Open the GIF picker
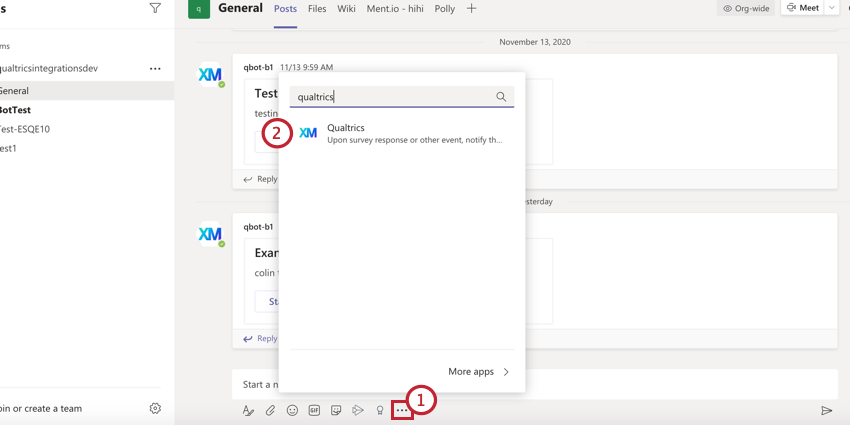 (x=314, y=410)
